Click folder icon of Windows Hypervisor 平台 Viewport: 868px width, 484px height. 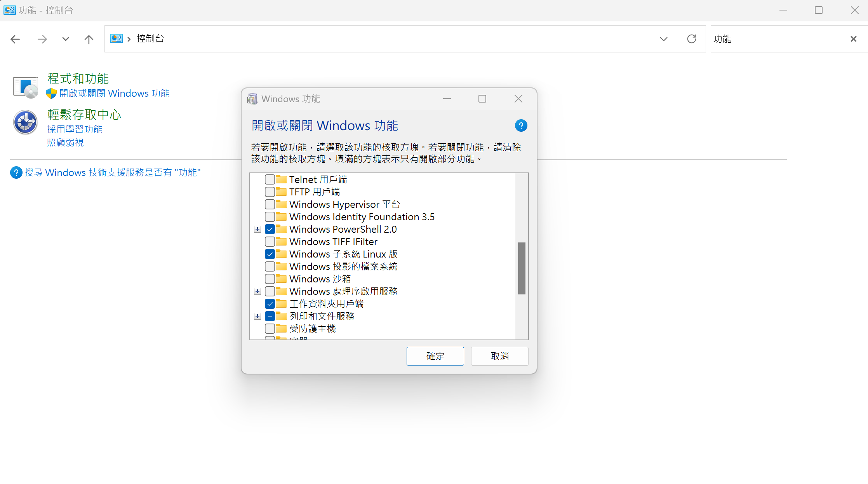pos(281,204)
